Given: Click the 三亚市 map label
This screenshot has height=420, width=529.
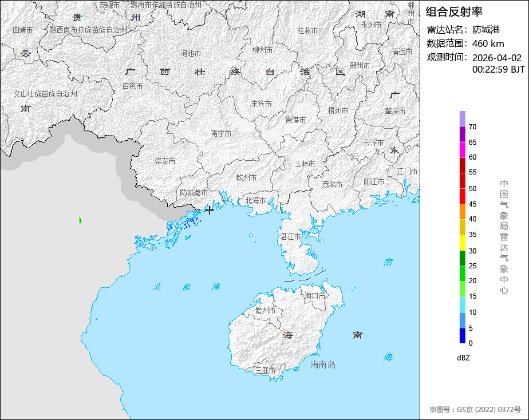Looking at the screenshot, I should click(266, 371).
